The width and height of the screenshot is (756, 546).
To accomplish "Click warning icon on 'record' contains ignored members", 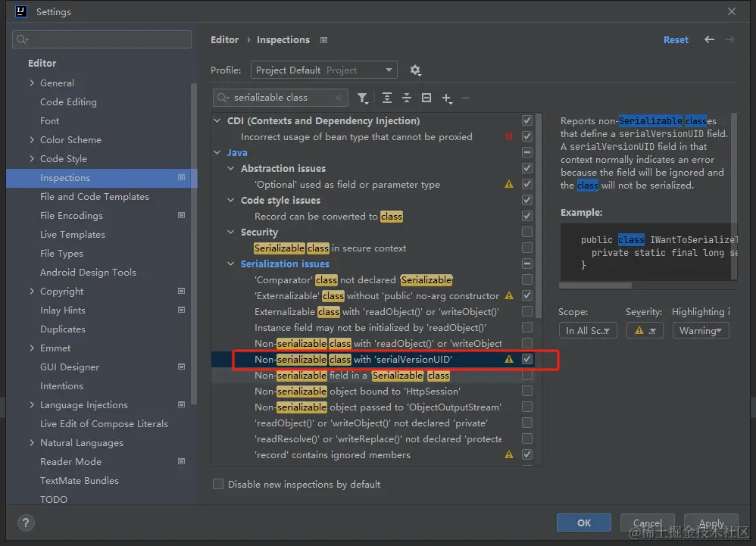I will (x=508, y=454).
